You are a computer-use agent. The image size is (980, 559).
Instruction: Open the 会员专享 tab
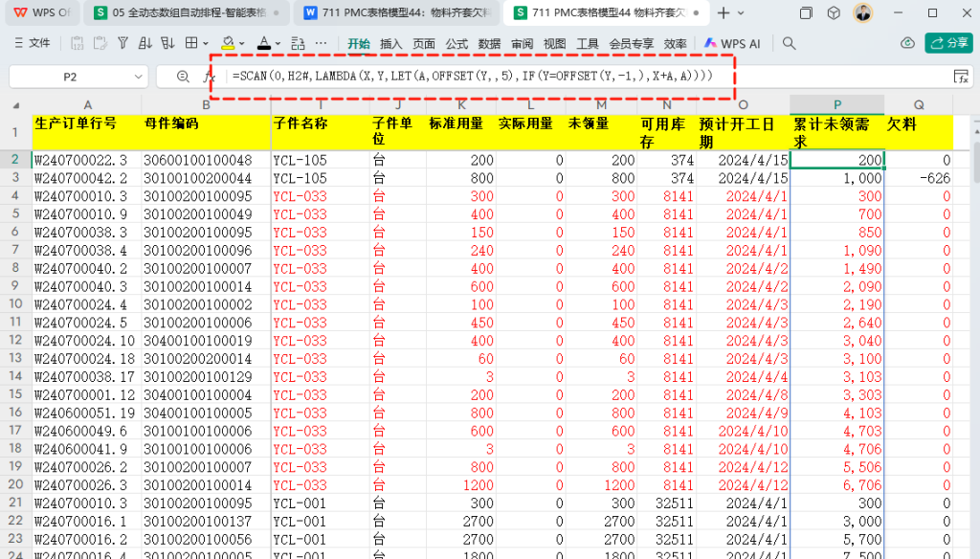[x=632, y=44]
